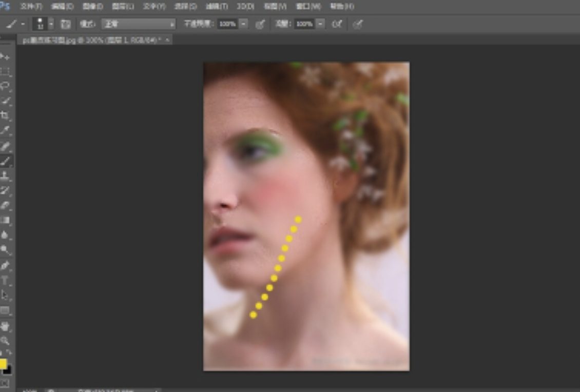The height and width of the screenshot is (392, 580).
Task: Select the Pen tool
Action: pos(5,266)
